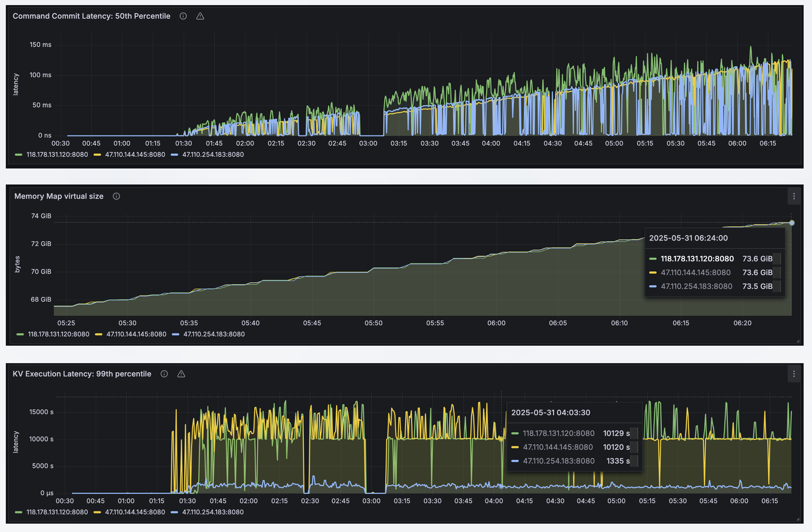812x532 pixels.
Task: Toggle 47.110.144.145:8080 series in Memory Map legend
Action: [136, 334]
